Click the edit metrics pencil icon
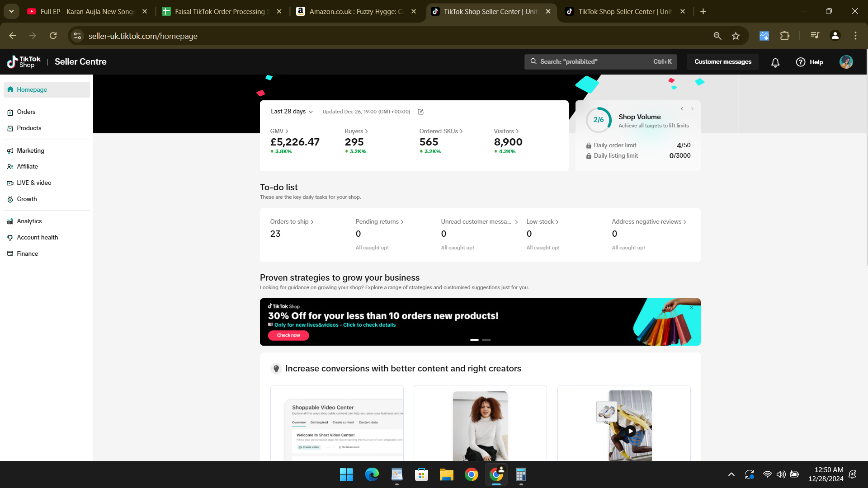This screenshot has height=488, width=868. pos(420,112)
